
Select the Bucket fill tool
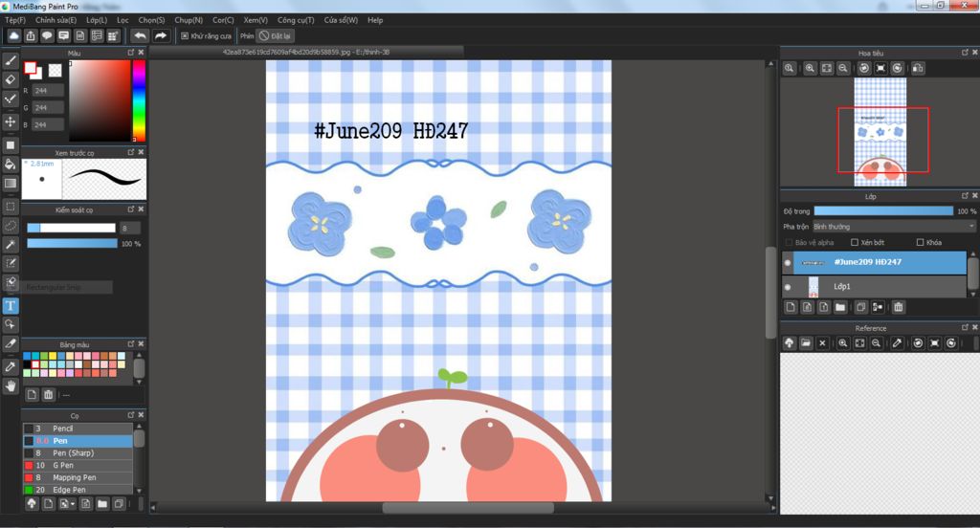click(11, 165)
